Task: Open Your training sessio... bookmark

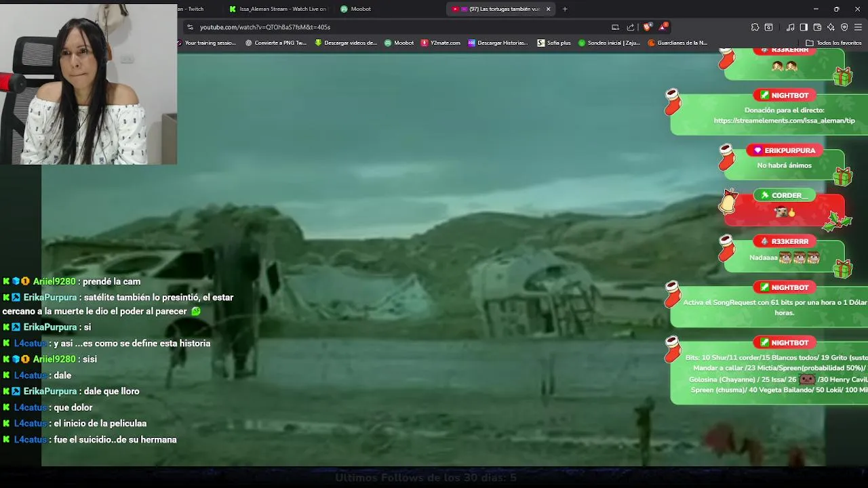Action: (x=207, y=43)
